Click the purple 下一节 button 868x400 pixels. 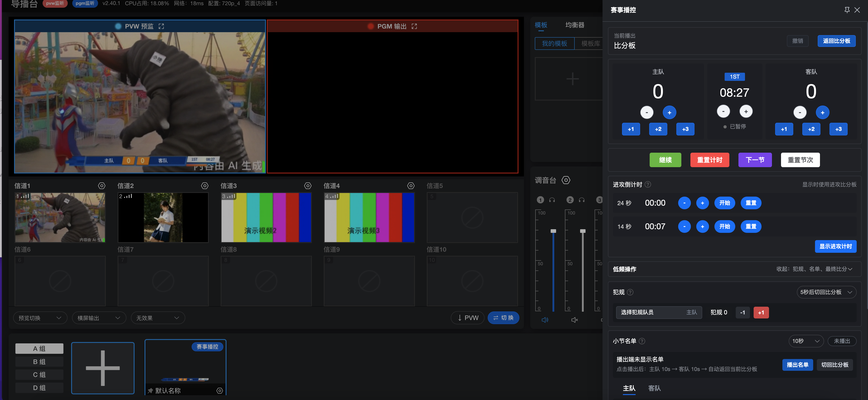(x=755, y=160)
